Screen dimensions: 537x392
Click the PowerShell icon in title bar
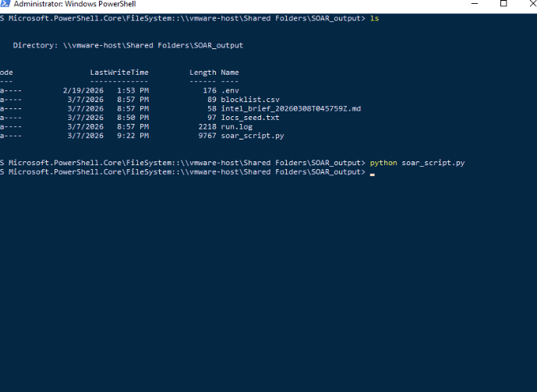pos(5,5)
